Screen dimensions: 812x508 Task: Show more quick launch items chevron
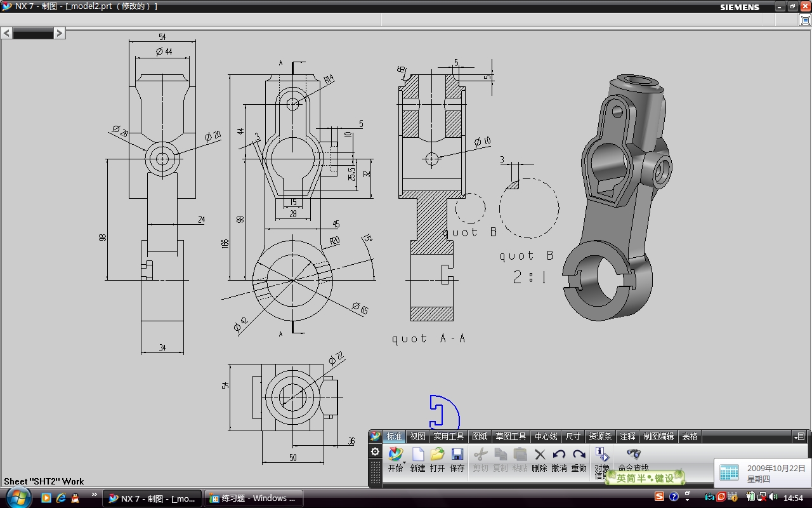click(x=95, y=495)
